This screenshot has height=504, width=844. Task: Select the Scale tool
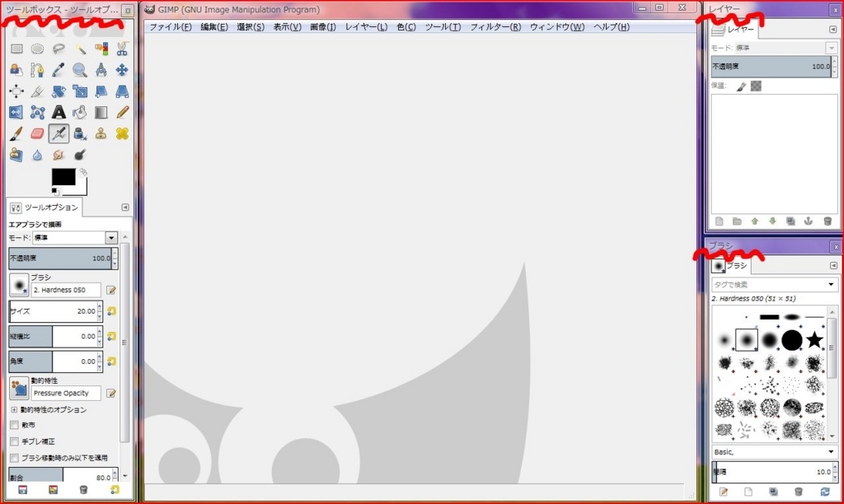(80, 91)
